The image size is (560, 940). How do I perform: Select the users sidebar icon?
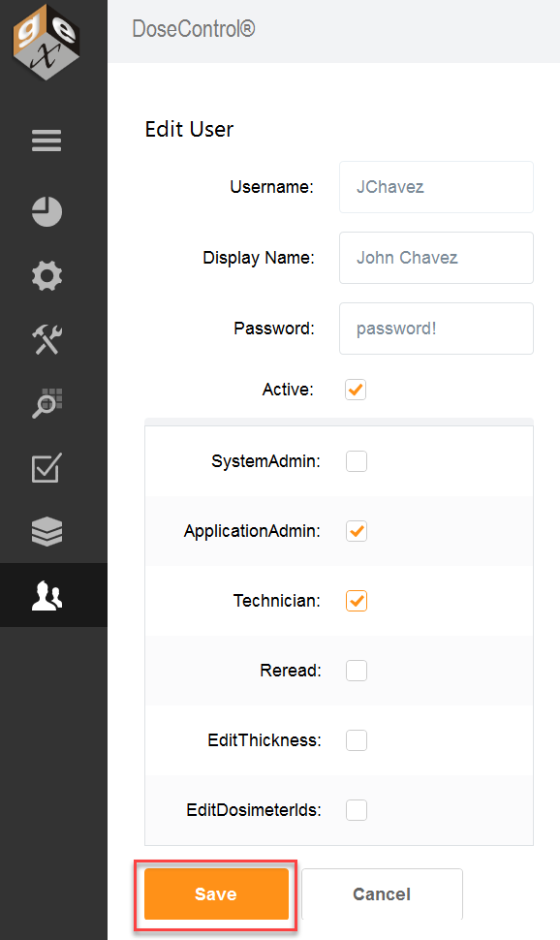(47, 595)
